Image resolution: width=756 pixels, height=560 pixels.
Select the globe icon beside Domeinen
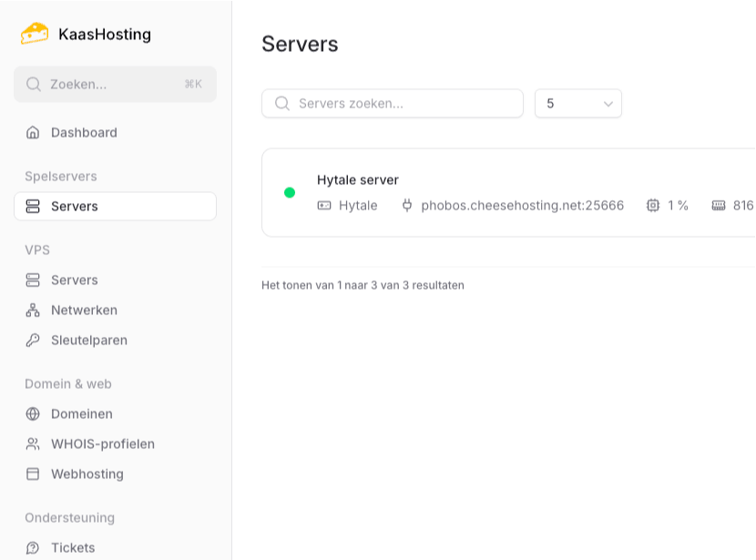[x=33, y=413]
